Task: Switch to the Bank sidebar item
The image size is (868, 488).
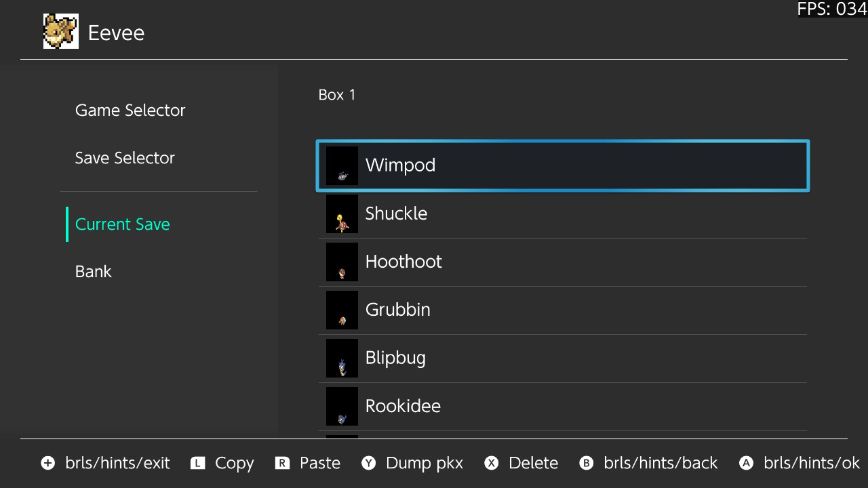Action: [x=94, y=272]
